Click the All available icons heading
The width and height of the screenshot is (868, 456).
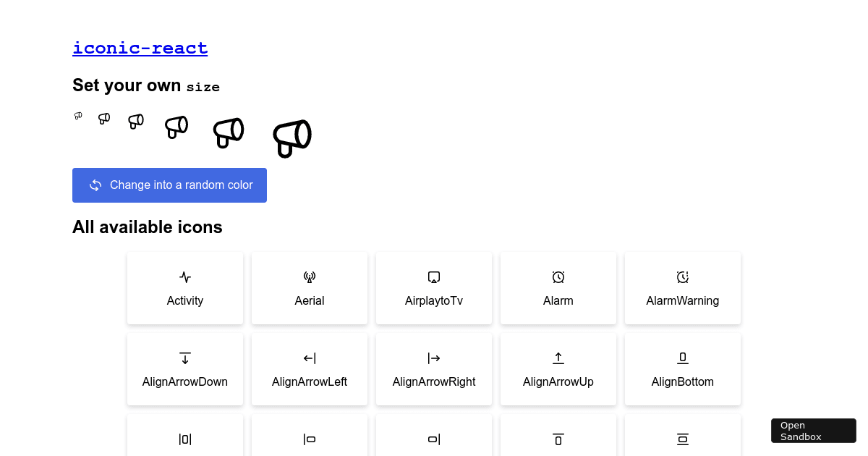pyautogui.click(x=147, y=227)
